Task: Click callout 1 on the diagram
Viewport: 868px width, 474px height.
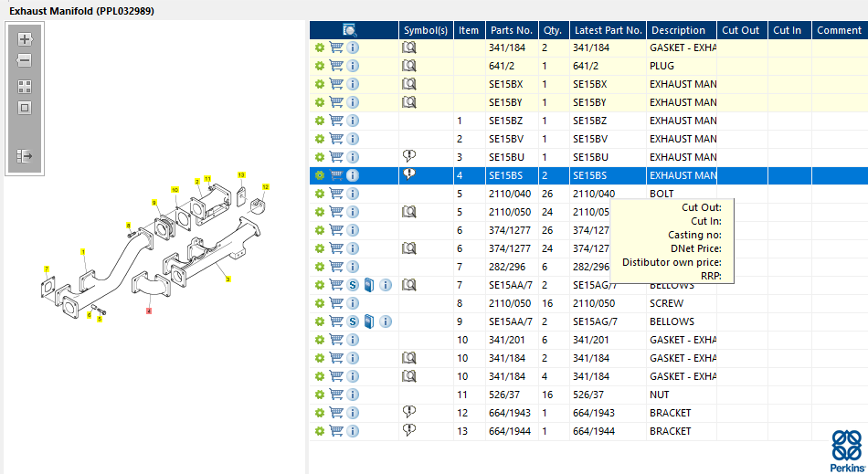Action: (x=83, y=252)
